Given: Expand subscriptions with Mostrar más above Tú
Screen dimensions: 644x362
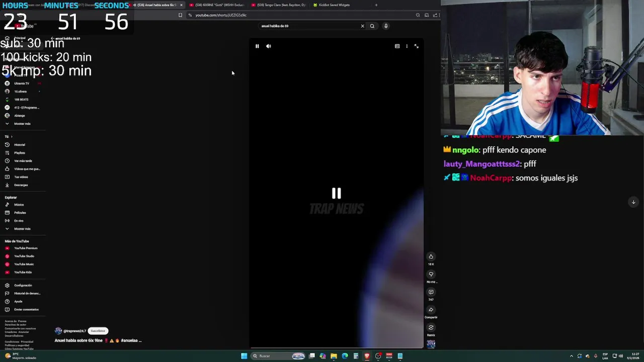Looking at the screenshot, I should click(21, 124).
